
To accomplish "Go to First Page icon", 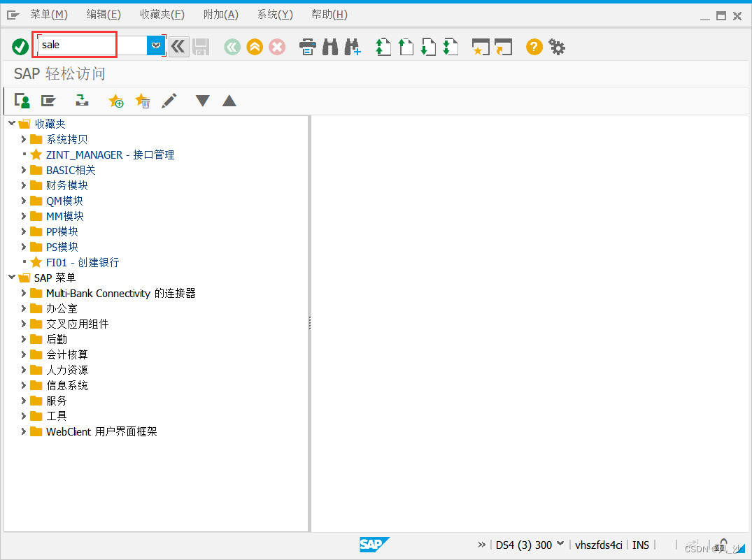I will 383,47.
